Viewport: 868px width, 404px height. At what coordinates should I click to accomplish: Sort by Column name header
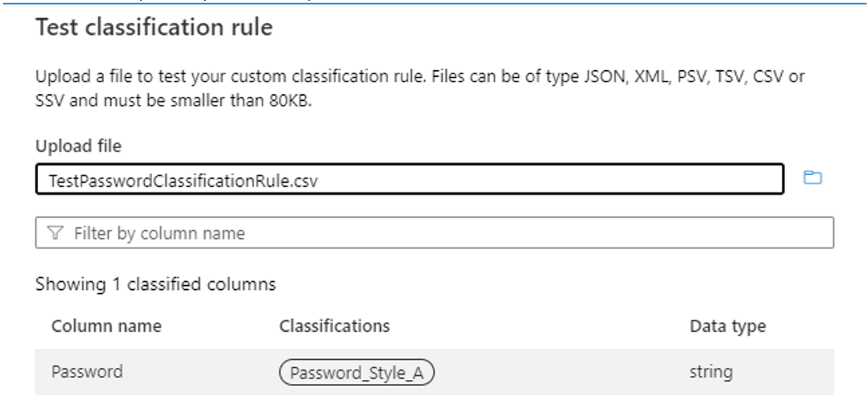tap(106, 326)
